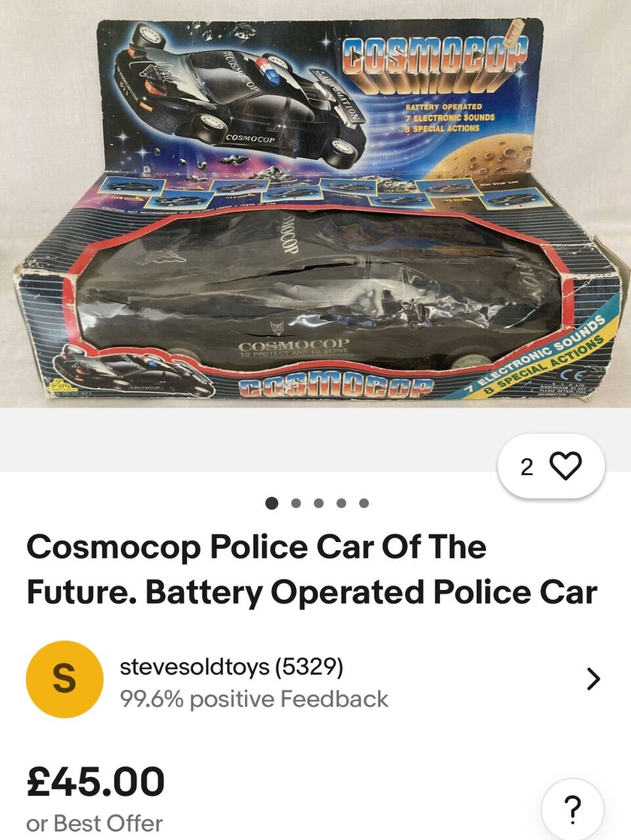Click the watcher count number 2
This screenshot has height=840, width=631.
(x=527, y=467)
